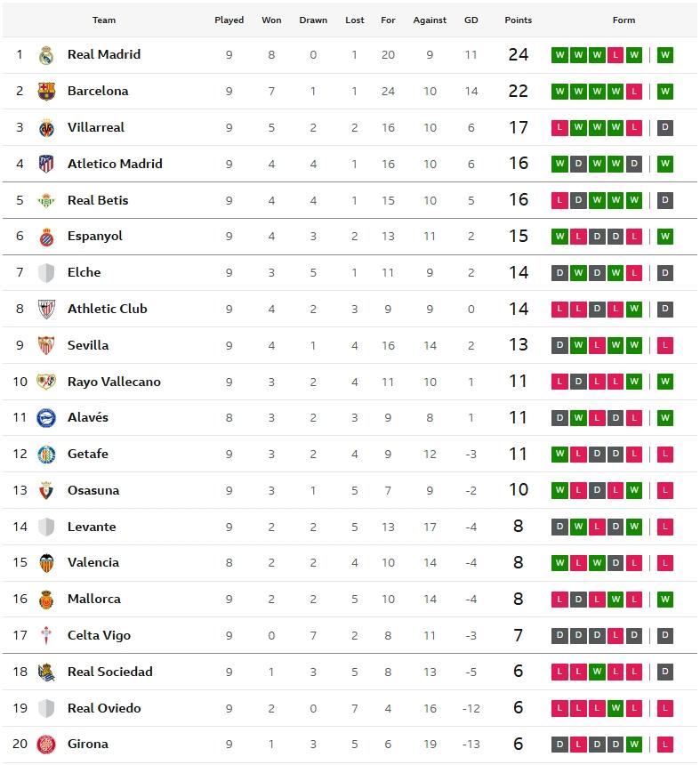Click the GD column header
The width and height of the screenshot is (700, 765).
click(x=471, y=20)
